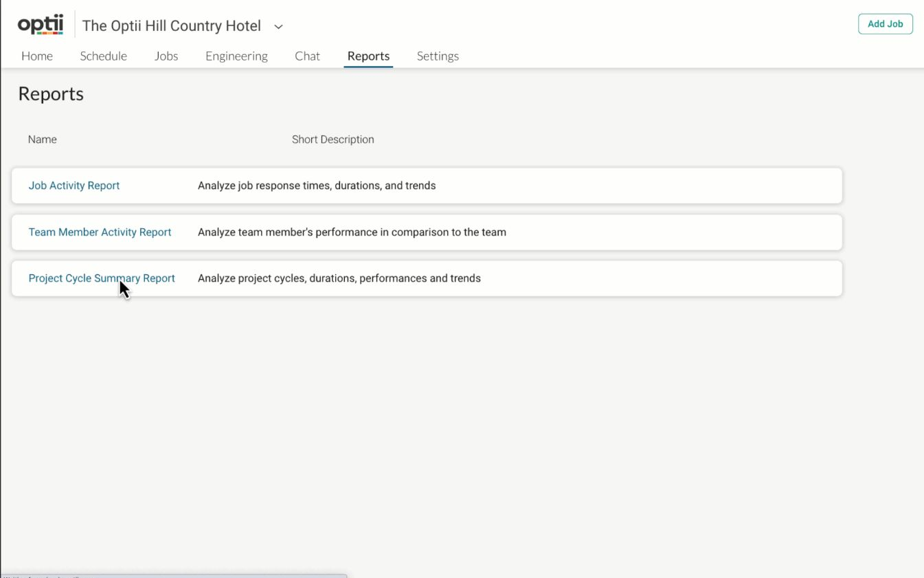
Task: Open the Schedule tab
Action: pos(103,56)
